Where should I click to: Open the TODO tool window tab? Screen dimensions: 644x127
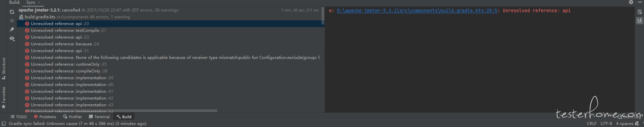(19, 117)
